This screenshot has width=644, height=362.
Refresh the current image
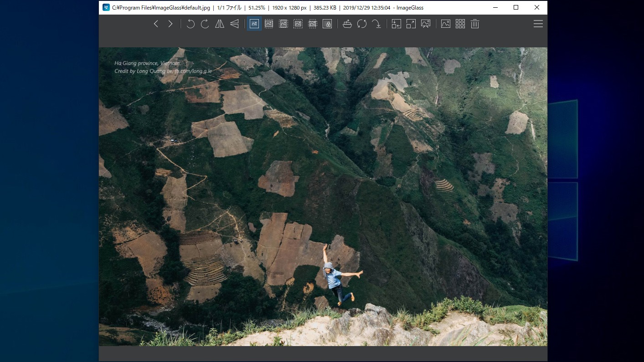362,24
